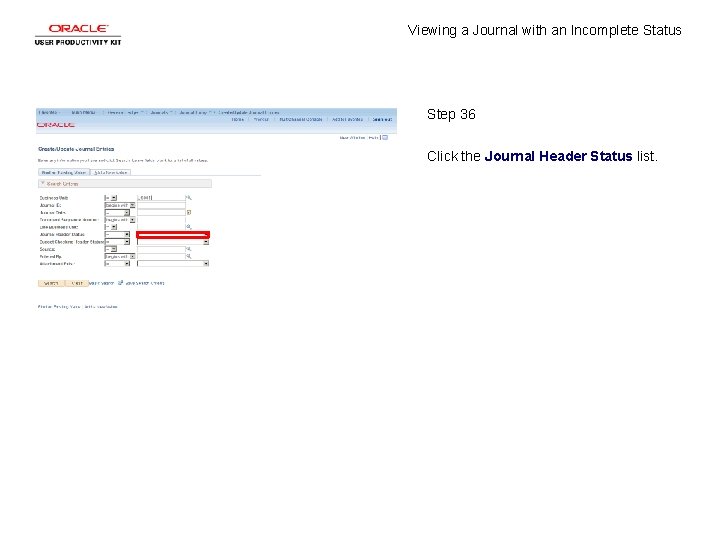Click the Add to Favorites link
The height and width of the screenshot is (540, 720).
point(347,119)
